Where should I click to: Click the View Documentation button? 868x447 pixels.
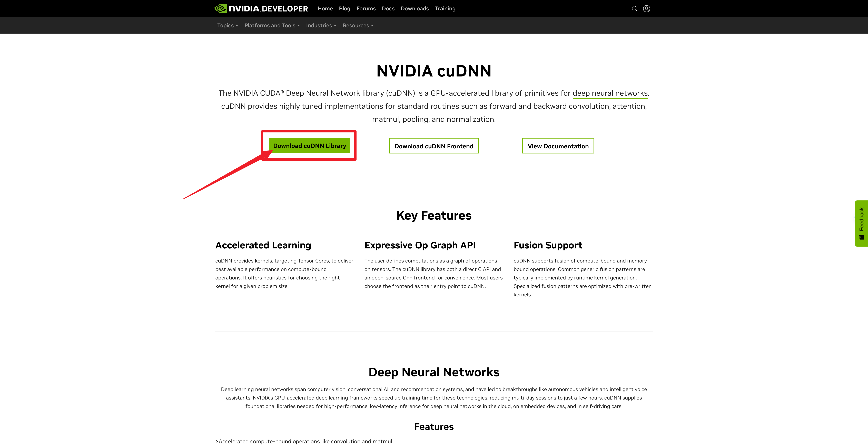tap(558, 146)
